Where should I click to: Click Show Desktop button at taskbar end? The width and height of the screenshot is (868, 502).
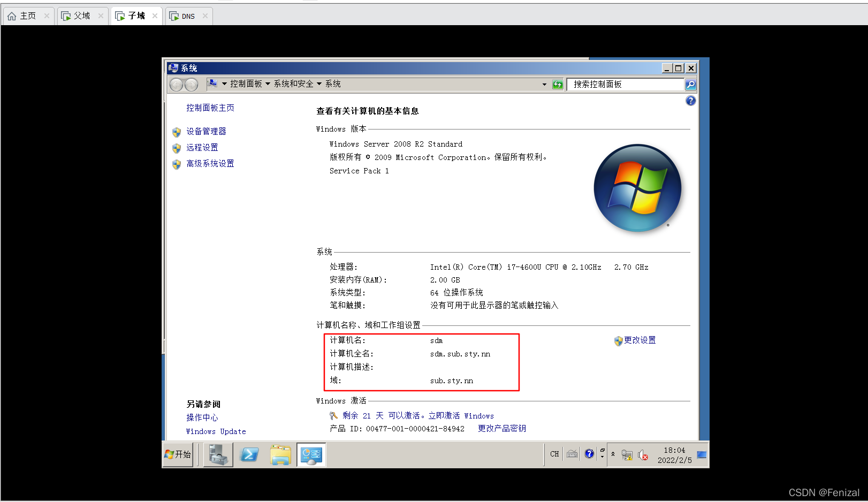[702, 455]
